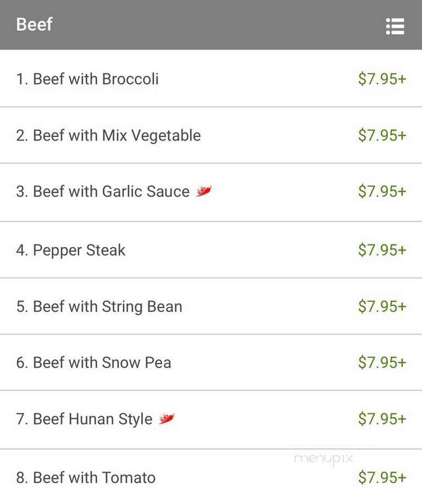
Task: Select Beef with Snow Pea item
Action: point(211,362)
